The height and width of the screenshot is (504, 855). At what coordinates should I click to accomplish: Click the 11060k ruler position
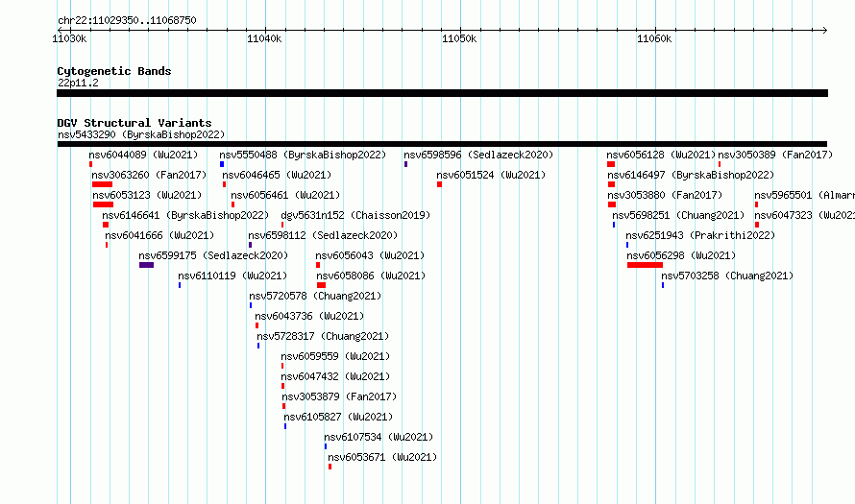[x=654, y=38]
